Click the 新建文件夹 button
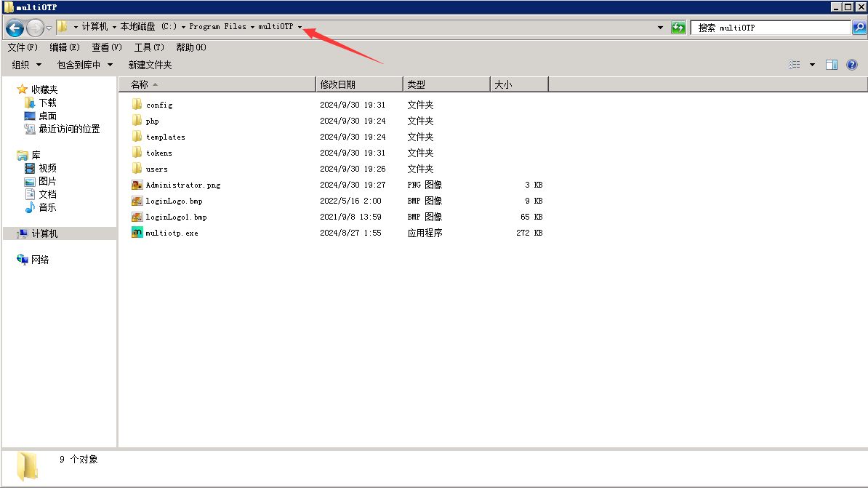Viewport: 868px width, 488px height. pos(150,65)
